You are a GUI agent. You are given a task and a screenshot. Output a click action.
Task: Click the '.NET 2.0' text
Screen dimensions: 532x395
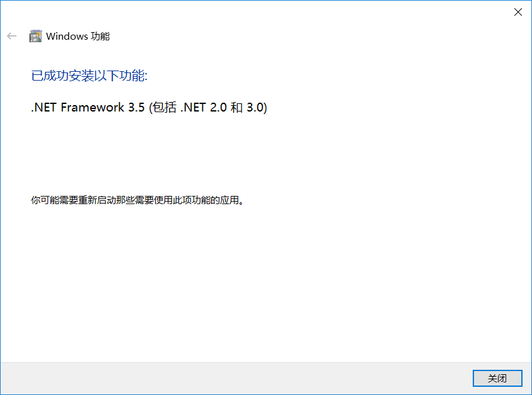click(x=204, y=107)
